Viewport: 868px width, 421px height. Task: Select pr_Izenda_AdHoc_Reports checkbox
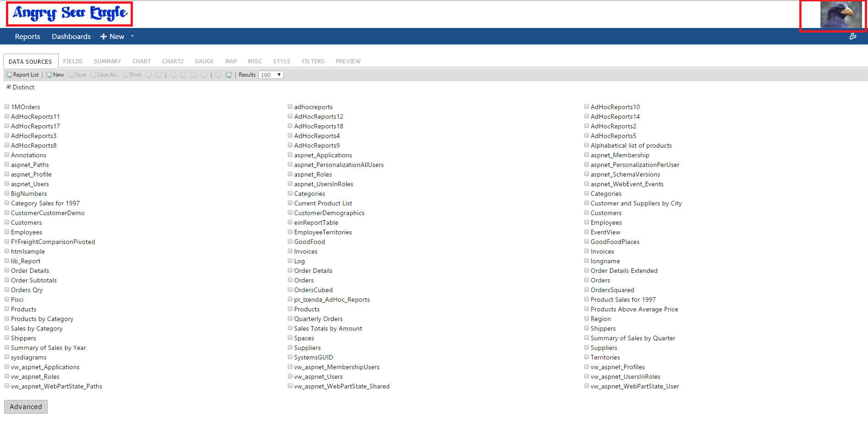[x=290, y=299]
